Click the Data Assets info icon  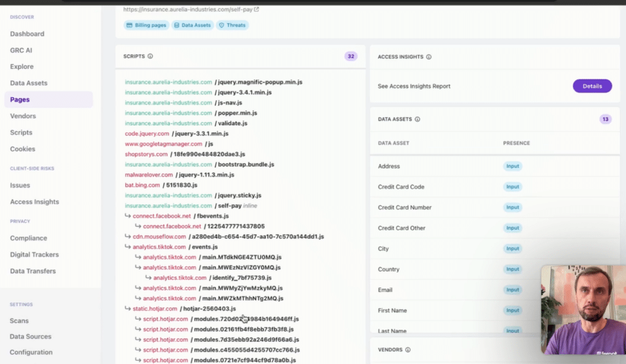417,119
